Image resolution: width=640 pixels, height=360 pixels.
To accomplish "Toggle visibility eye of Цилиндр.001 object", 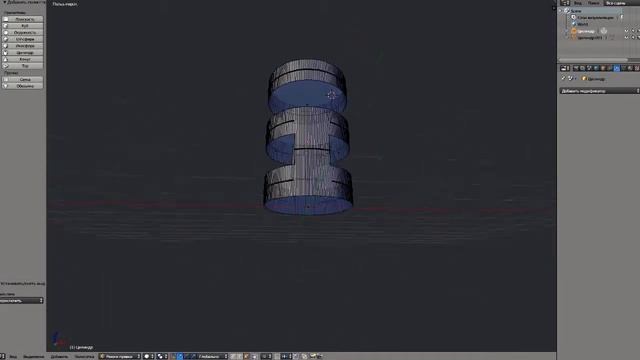I will (x=627, y=37).
